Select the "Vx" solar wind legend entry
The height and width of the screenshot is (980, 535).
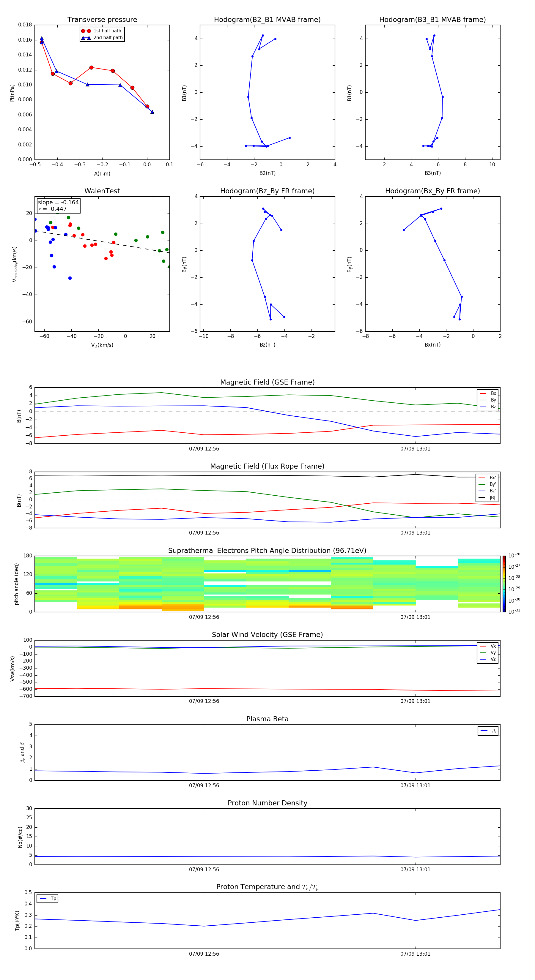point(488,647)
